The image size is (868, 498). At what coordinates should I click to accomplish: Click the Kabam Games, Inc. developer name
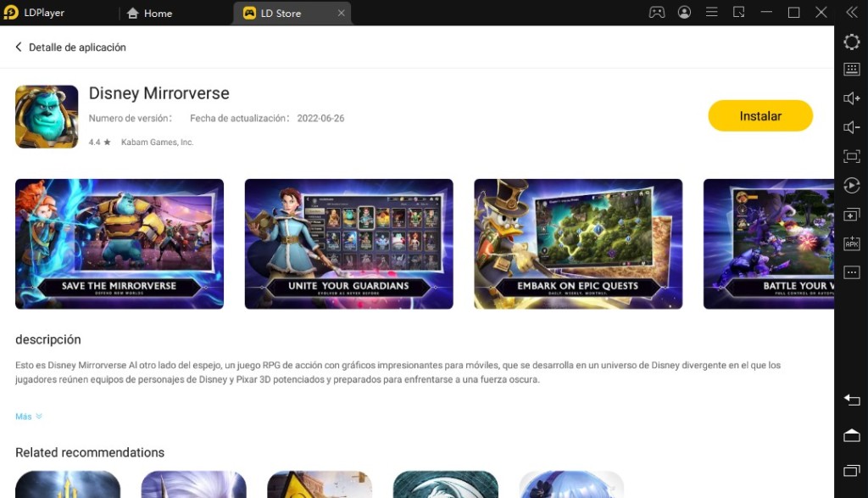pos(157,142)
